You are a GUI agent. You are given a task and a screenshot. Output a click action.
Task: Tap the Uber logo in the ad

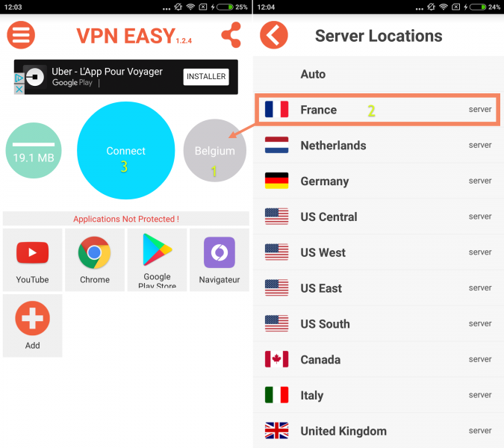pos(34,77)
